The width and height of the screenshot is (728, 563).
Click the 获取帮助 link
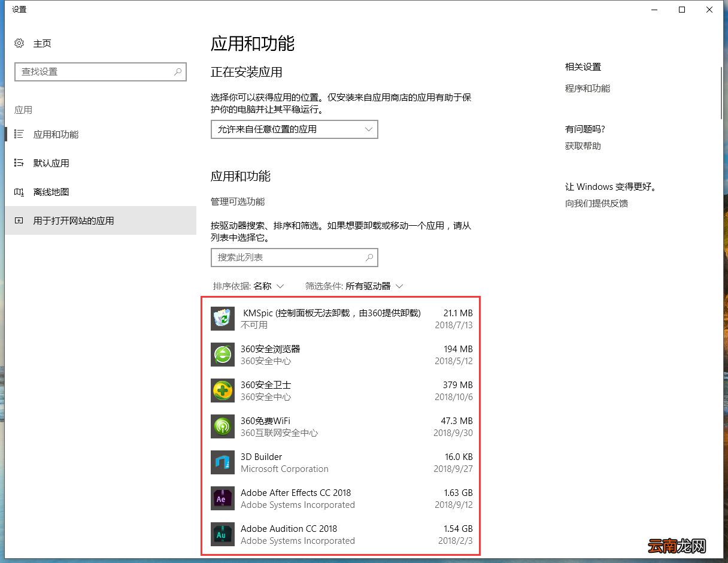583,146
